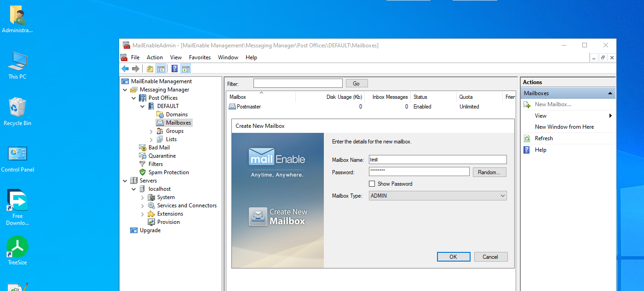Expand Services and Connectors node

[143, 205]
